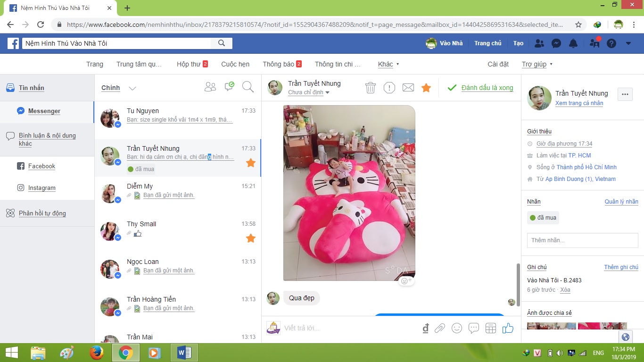The width and height of the screenshot is (644, 362).
Task: Open Cài đặt page settings
Action: point(498,64)
